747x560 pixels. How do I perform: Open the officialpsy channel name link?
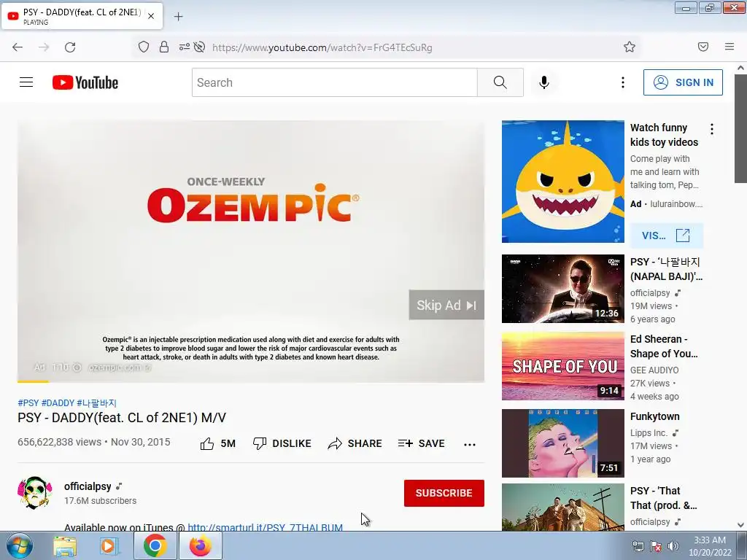point(88,486)
